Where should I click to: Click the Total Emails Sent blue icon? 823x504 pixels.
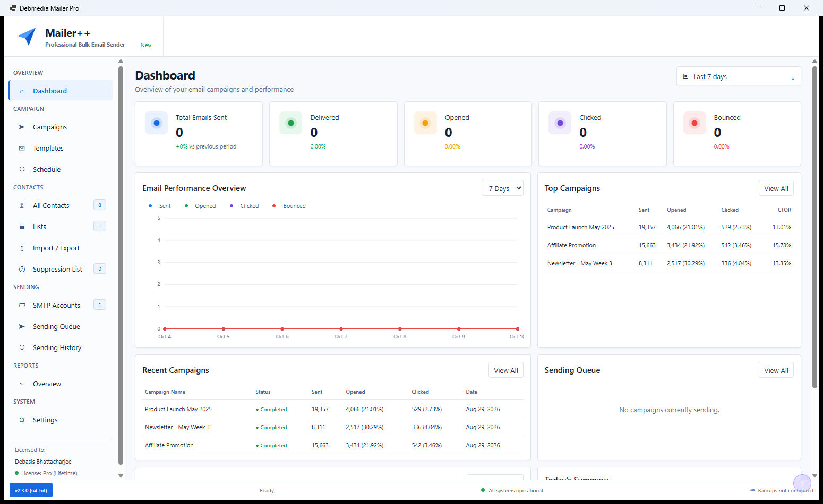[x=156, y=123]
